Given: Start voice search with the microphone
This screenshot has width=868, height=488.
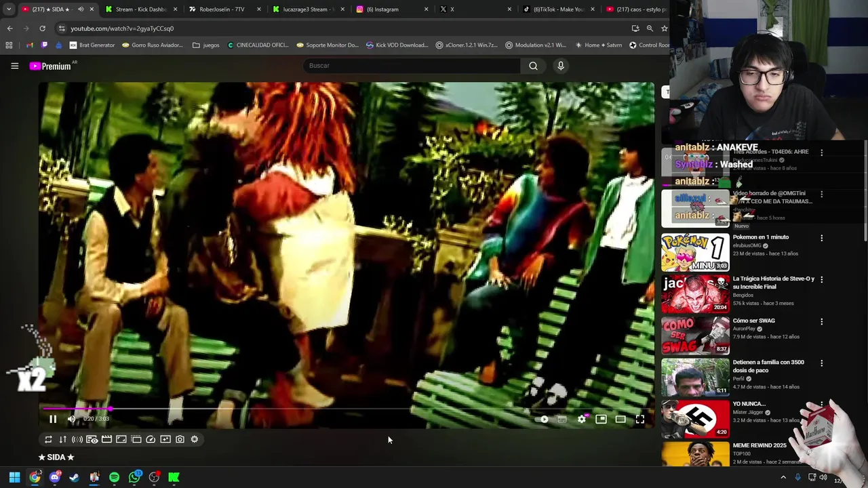Looking at the screenshot, I should tap(560, 66).
